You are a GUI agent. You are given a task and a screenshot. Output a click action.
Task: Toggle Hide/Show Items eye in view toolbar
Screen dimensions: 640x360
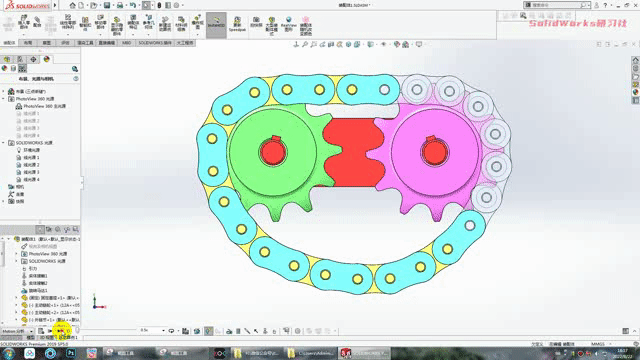(x=383, y=44)
